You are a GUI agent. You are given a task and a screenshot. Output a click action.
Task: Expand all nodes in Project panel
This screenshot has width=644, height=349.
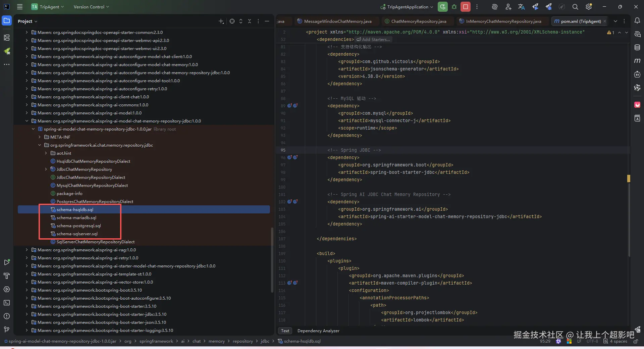click(241, 21)
